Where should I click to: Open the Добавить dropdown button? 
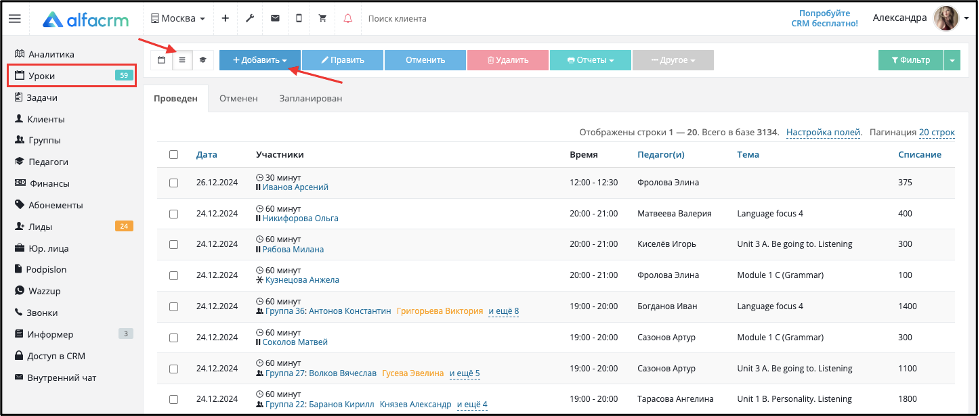click(260, 61)
